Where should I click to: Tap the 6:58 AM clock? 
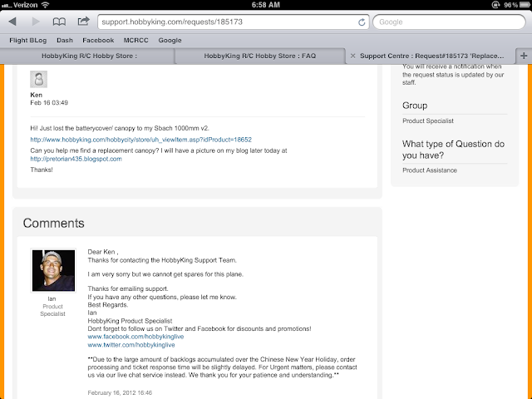coord(266,5)
